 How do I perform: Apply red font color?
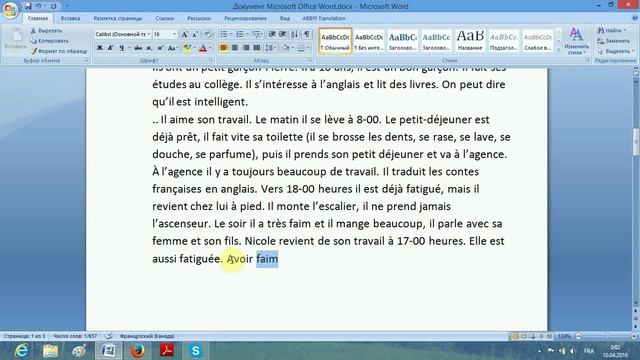[203, 48]
